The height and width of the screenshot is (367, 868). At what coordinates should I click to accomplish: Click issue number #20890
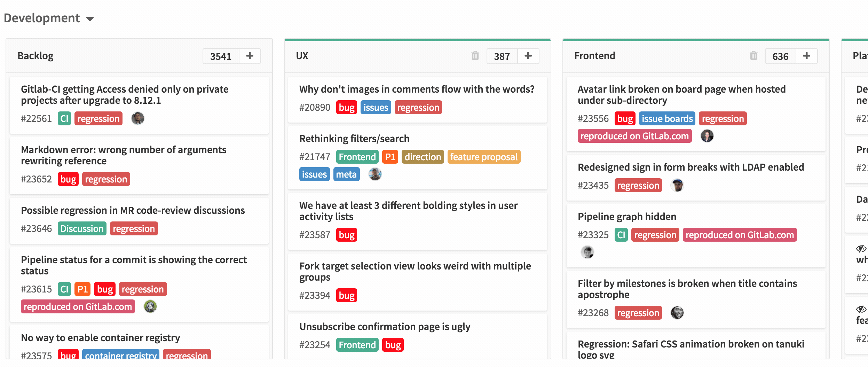click(x=315, y=107)
